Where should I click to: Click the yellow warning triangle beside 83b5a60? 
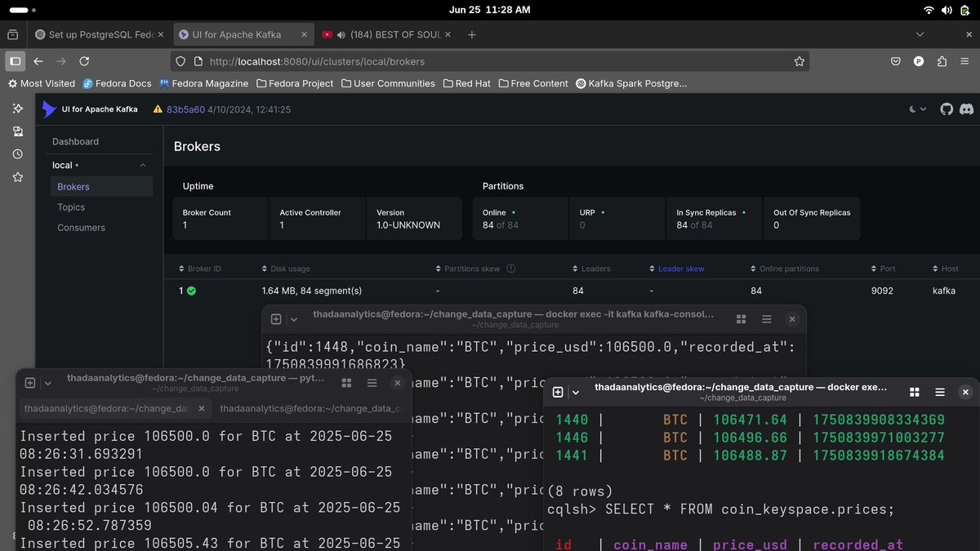pyautogui.click(x=158, y=109)
